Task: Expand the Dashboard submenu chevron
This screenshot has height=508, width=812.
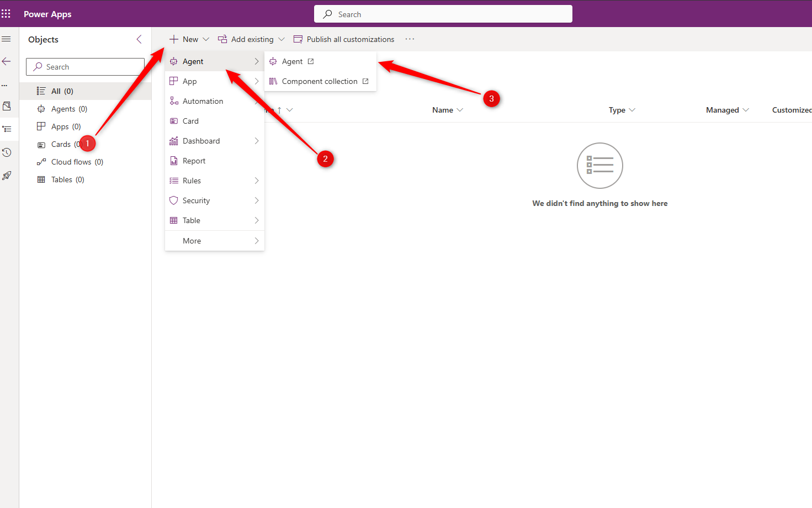Action: [x=257, y=141]
